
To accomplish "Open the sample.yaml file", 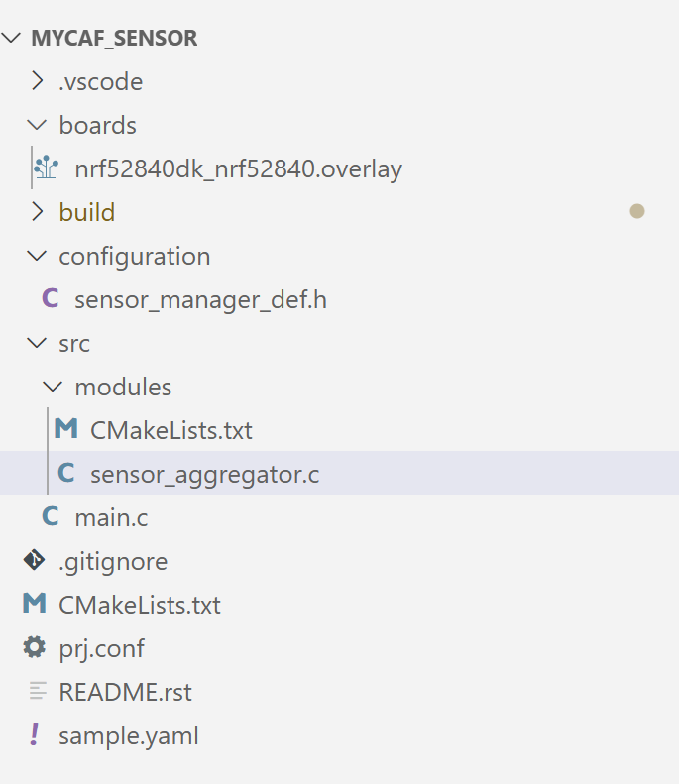I will click(x=129, y=735).
